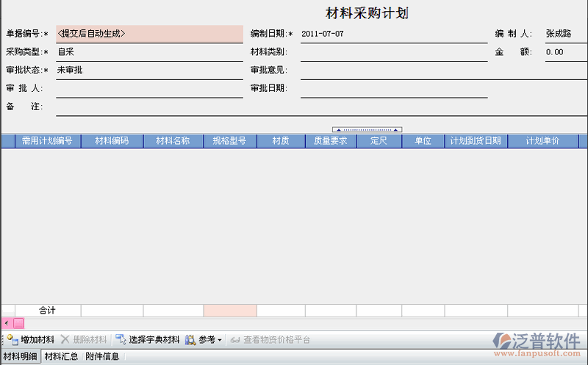588x365 pixels.
Task: Click the 计划到货日期 column header
Action: pyautogui.click(x=476, y=141)
